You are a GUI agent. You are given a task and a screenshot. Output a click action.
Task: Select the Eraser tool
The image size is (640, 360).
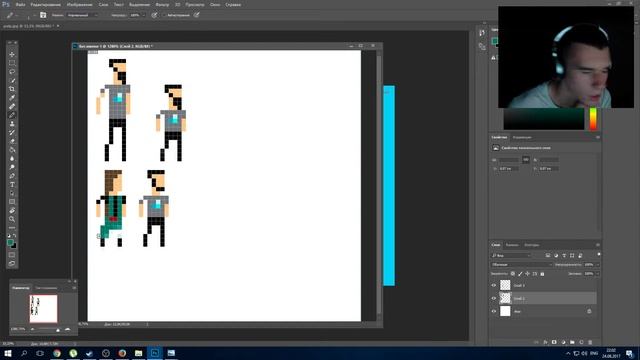pos(12,141)
